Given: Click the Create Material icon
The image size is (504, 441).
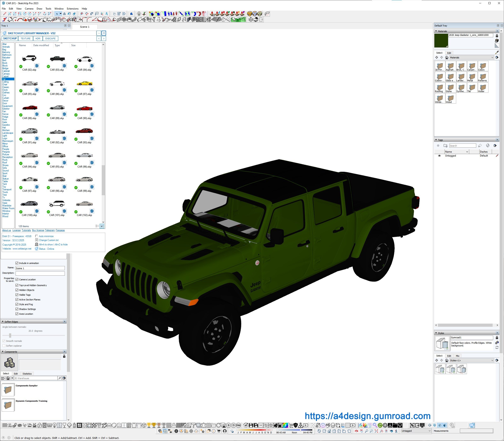Looking at the screenshot, I should click(x=497, y=40).
